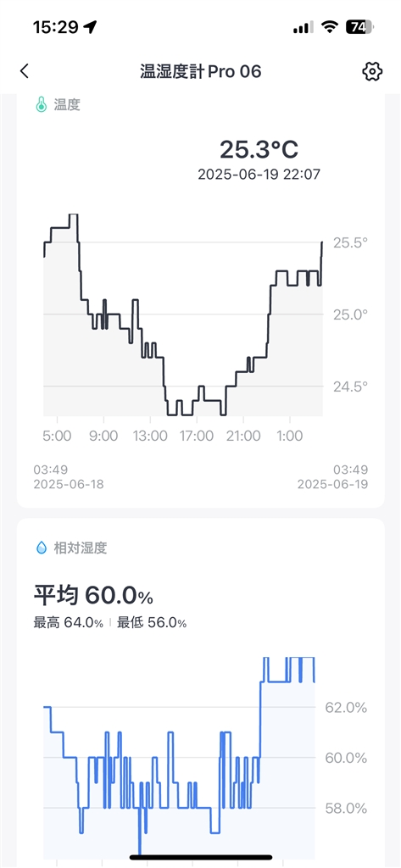Tap the 5:00 label on temperature axis
The height and width of the screenshot is (868, 401).
57,436
